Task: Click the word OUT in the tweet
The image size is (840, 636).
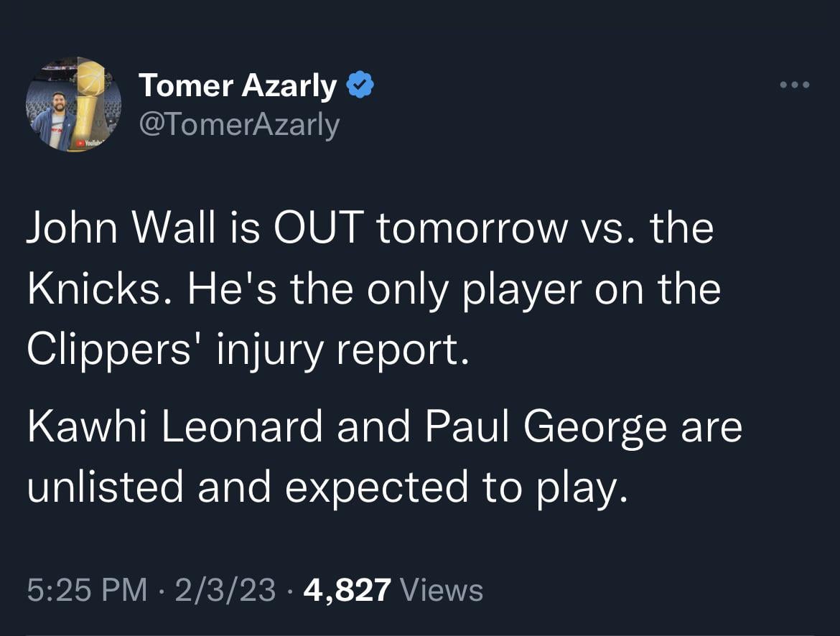Action: click(x=317, y=229)
